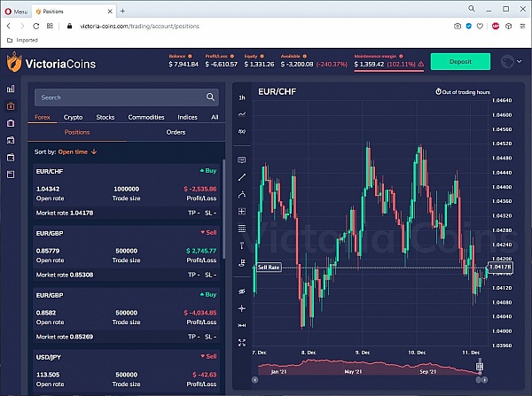Open the USD/JPY Sell position

pos(126,372)
